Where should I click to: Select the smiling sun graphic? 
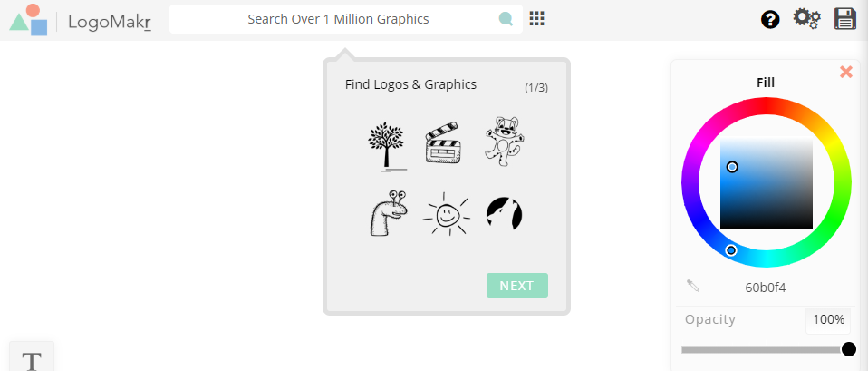pos(446,215)
